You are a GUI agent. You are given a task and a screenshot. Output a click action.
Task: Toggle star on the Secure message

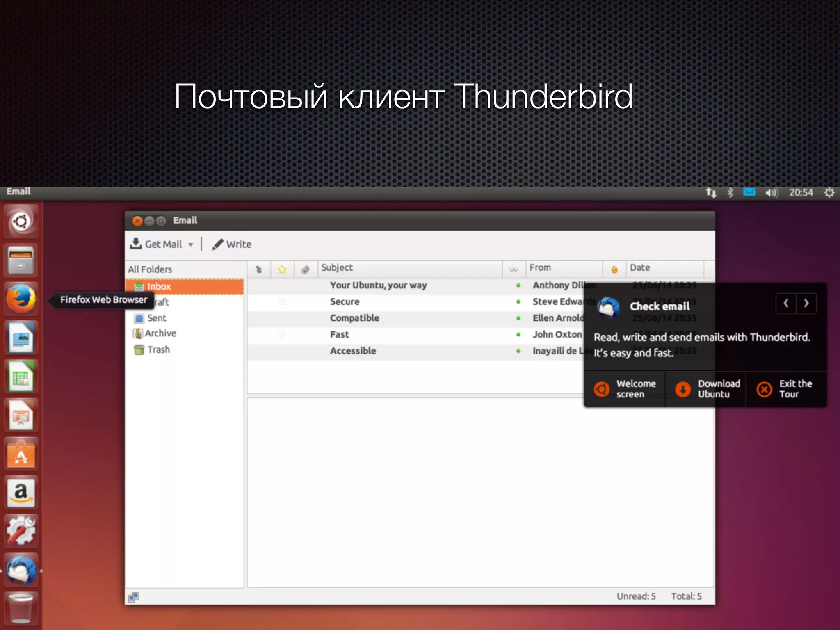click(x=282, y=302)
